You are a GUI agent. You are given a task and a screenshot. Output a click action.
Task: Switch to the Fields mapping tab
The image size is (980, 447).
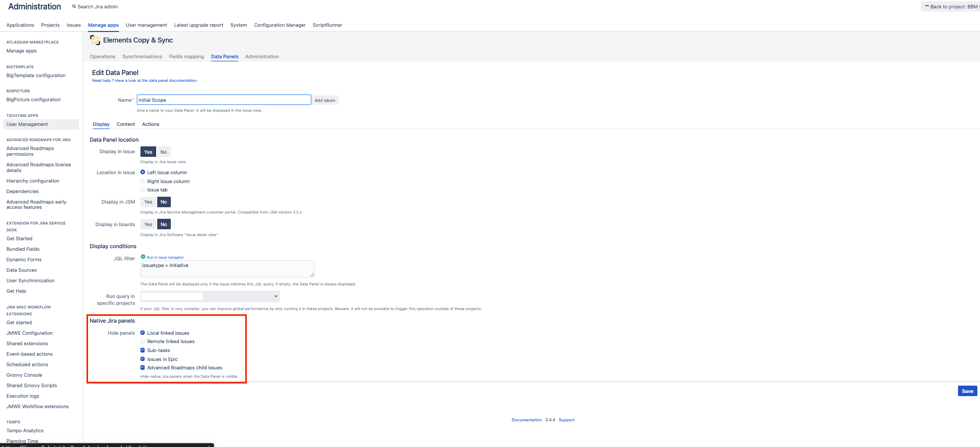pyautogui.click(x=187, y=57)
